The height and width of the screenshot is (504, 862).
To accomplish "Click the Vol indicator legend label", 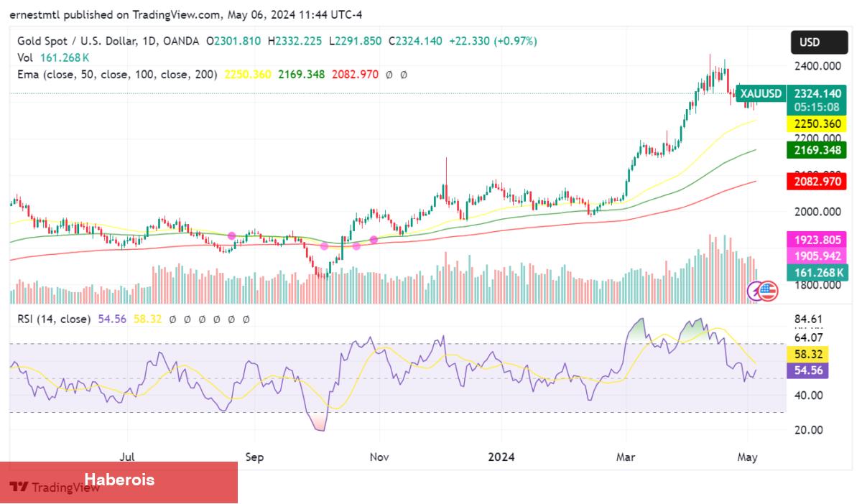I will (25, 57).
